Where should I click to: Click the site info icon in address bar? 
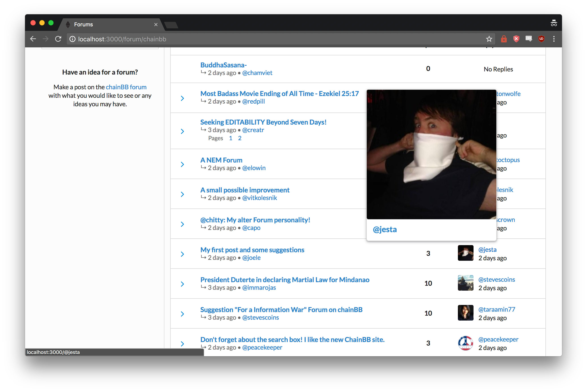coord(73,39)
